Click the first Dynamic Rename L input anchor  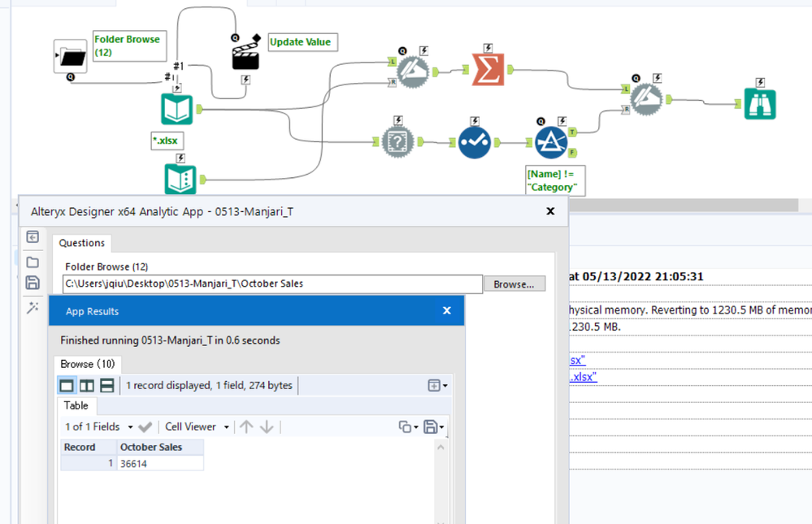coord(392,62)
